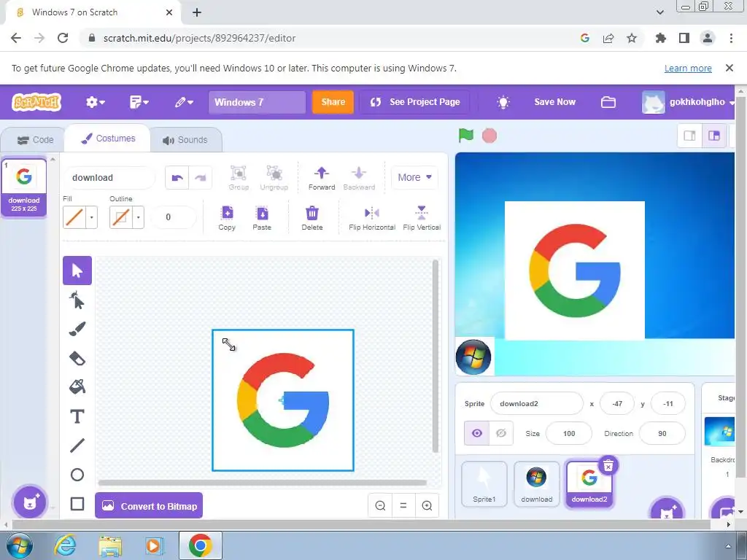Click the outline width field
This screenshot has width=747, height=560.
173,217
